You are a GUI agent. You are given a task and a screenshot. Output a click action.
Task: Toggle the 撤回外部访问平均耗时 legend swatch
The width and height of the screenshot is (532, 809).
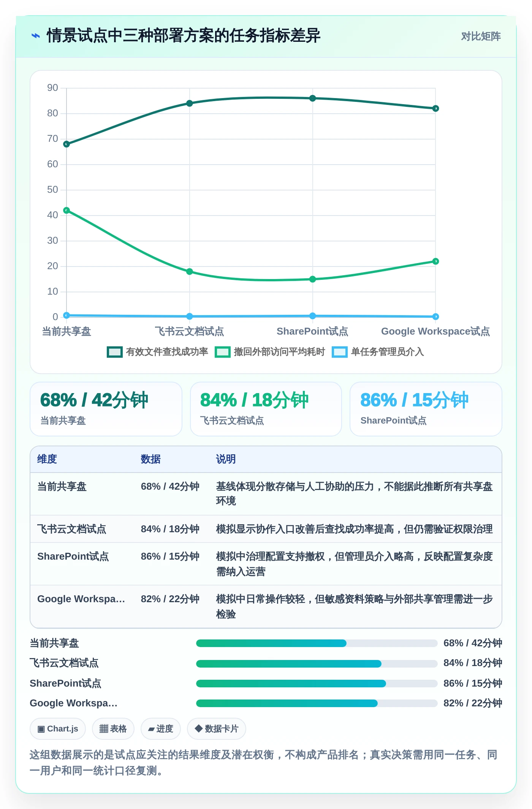click(x=222, y=352)
